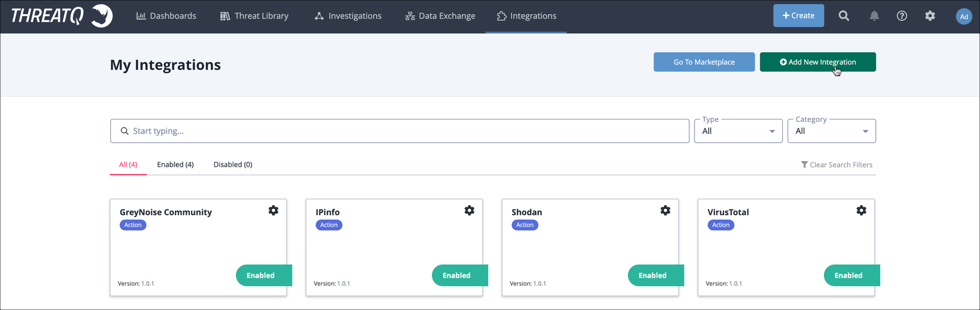Click Version 1.0.1 text on Shodan card
Viewport: 980px width, 310px height.
[x=528, y=284]
